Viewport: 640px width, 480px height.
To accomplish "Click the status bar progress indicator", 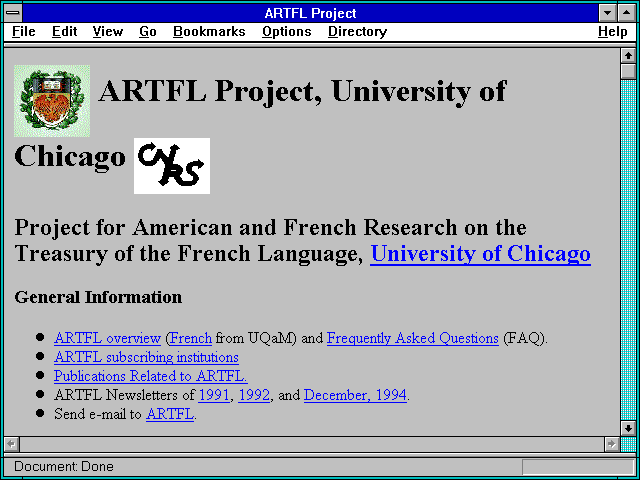I will 578,467.
